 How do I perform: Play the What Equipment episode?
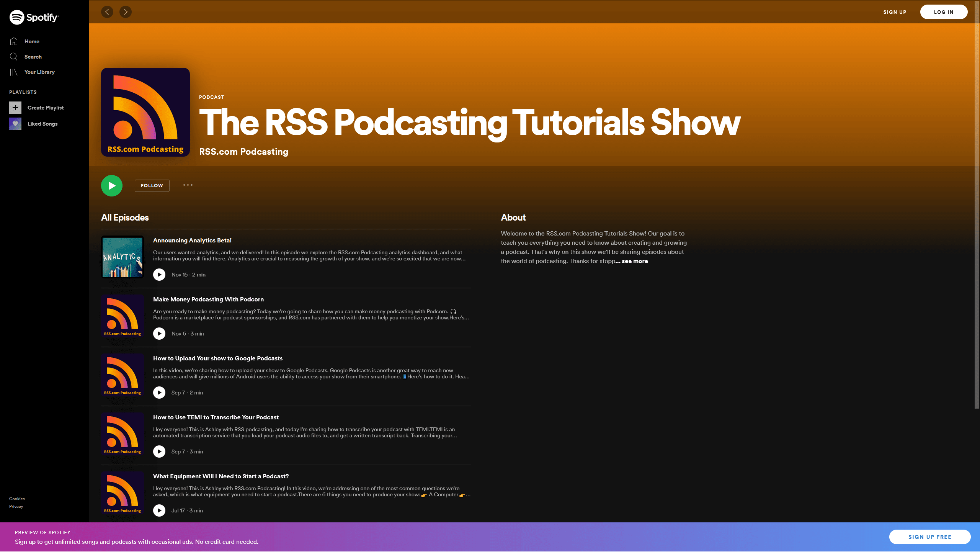(159, 510)
